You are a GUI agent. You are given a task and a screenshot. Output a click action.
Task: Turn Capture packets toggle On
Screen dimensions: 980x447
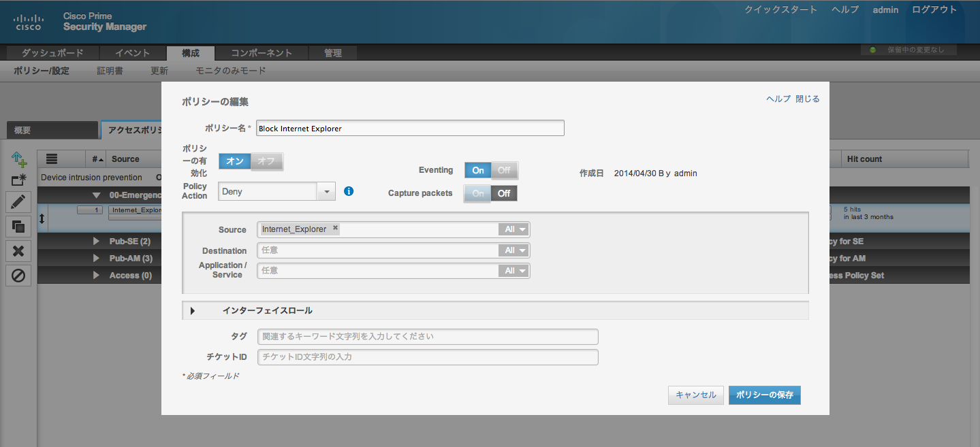(478, 193)
